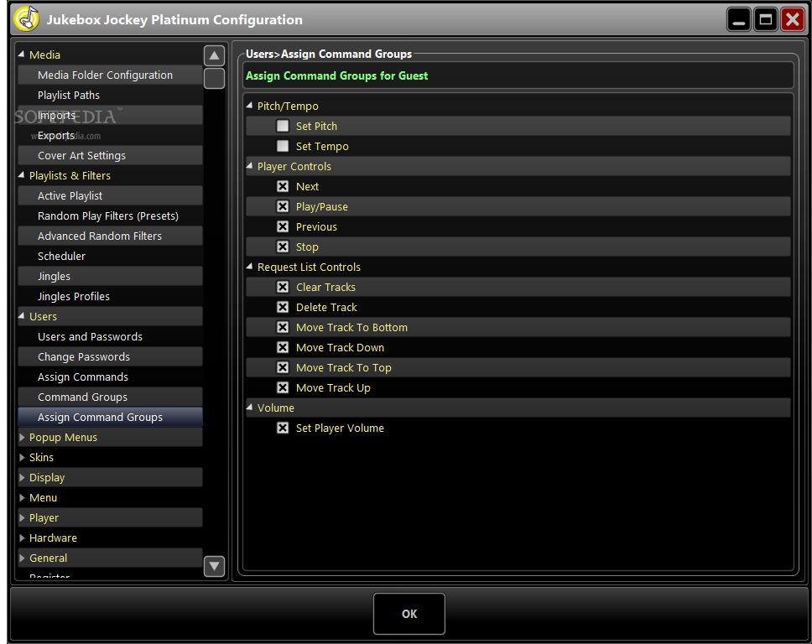This screenshot has width=812, height=644.
Task: Open the Scheduler page
Action: 110,257
